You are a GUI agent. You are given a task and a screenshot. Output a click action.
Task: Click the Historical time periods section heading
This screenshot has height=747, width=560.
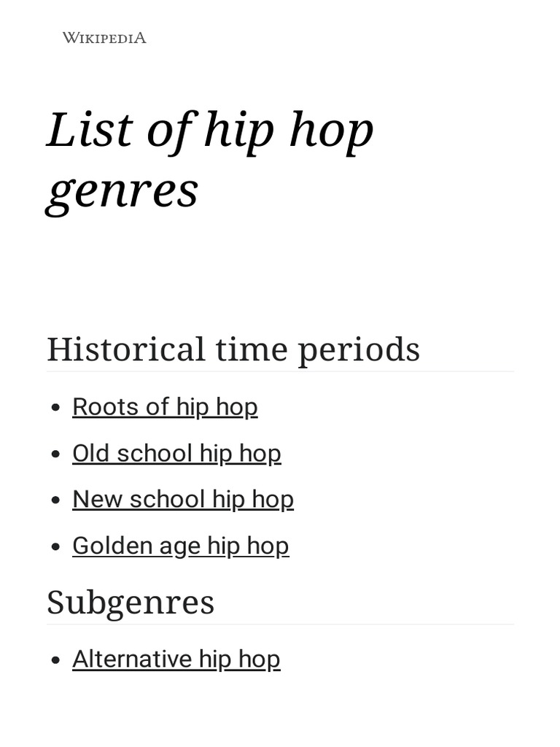click(x=233, y=349)
